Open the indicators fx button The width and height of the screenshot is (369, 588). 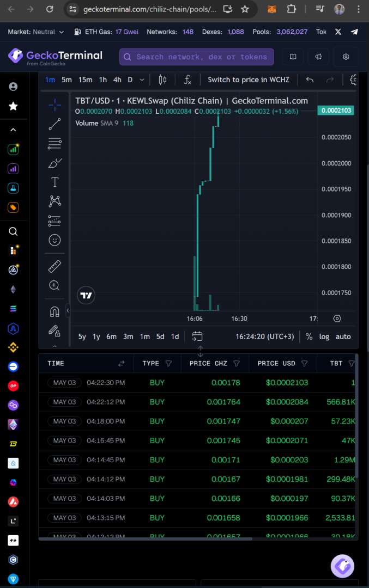click(x=187, y=80)
